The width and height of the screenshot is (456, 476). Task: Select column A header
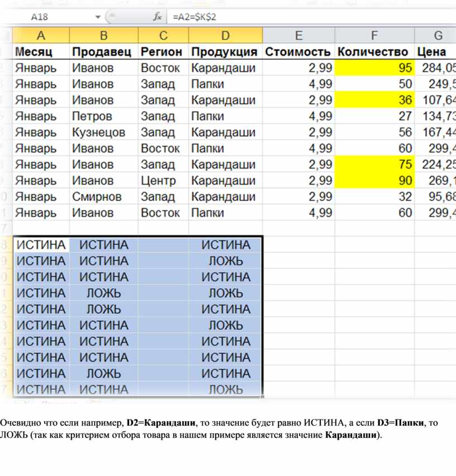(41, 35)
